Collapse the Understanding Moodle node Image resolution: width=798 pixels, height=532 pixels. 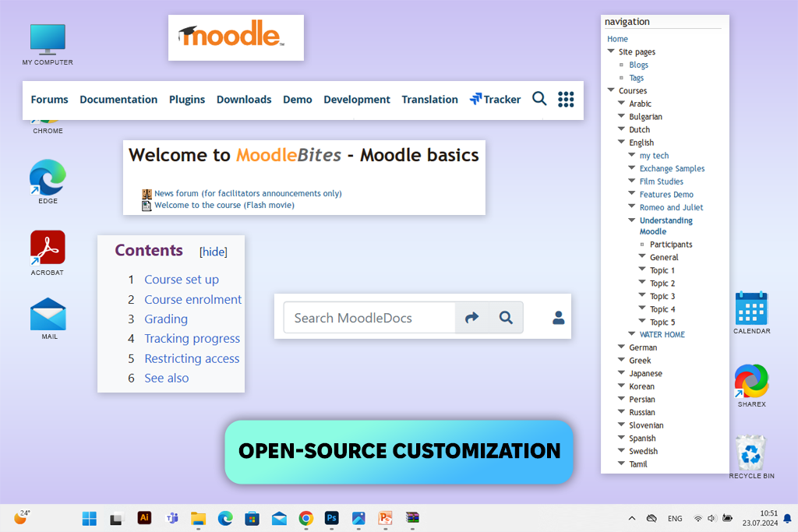pos(631,220)
